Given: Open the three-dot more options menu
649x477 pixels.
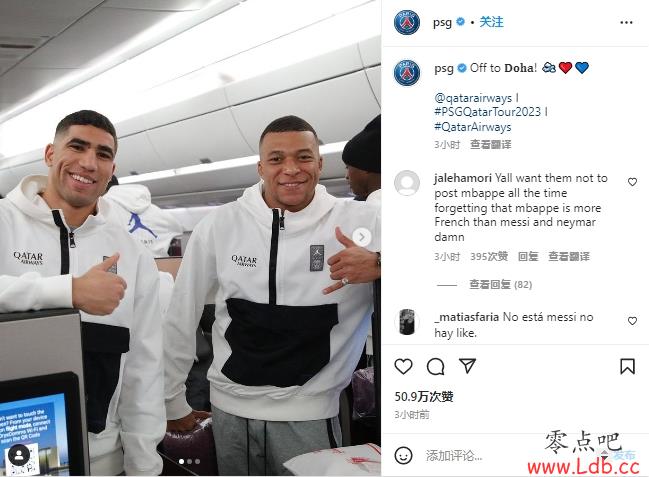Looking at the screenshot, I should point(626,22).
